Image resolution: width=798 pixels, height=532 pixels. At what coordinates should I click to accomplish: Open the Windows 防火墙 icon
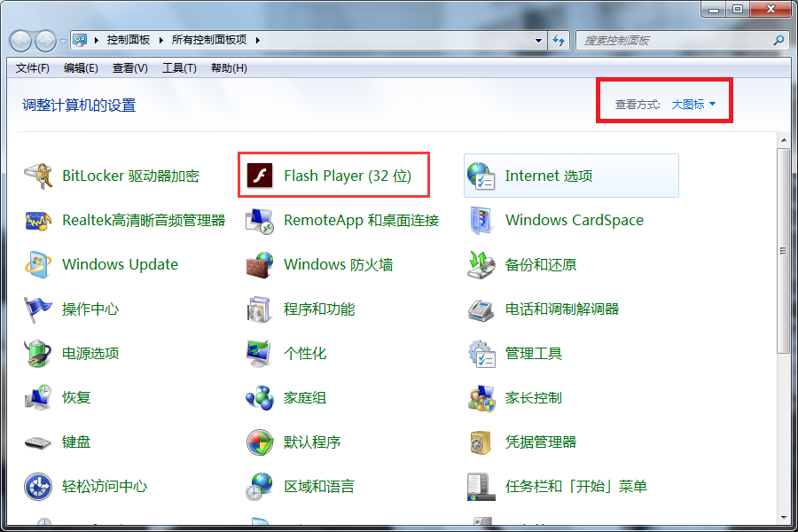(259, 264)
